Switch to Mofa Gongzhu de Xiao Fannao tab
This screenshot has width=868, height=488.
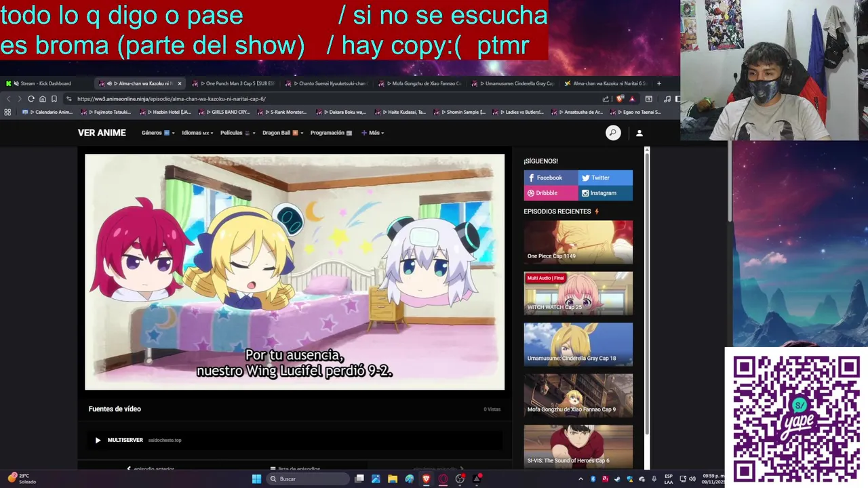[x=420, y=83]
